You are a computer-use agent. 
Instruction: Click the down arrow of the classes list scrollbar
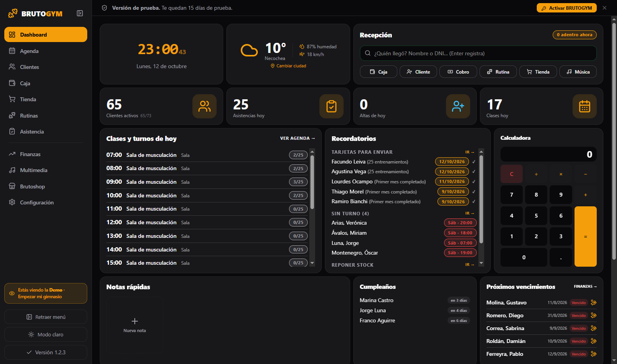pyautogui.click(x=312, y=263)
